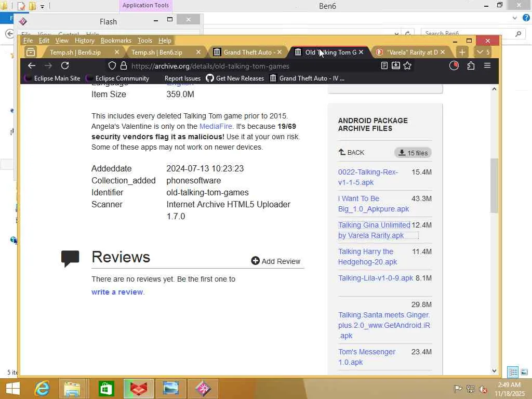Open Eclipse Community bookmark
The width and height of the screenshot is (532, 399).
118,78
